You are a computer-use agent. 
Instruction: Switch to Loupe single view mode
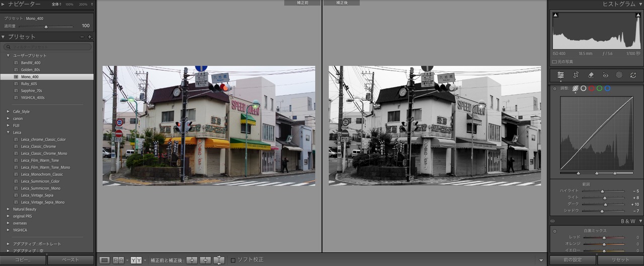[x=104, y=260]
